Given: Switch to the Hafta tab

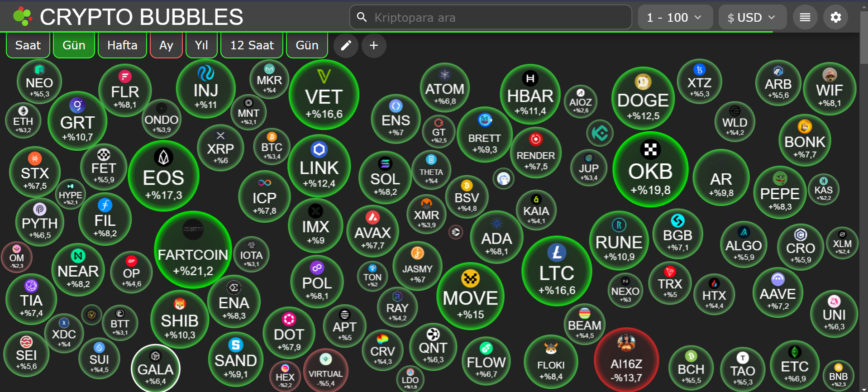Looking at the screenshot, I should (x=122, y=45).
